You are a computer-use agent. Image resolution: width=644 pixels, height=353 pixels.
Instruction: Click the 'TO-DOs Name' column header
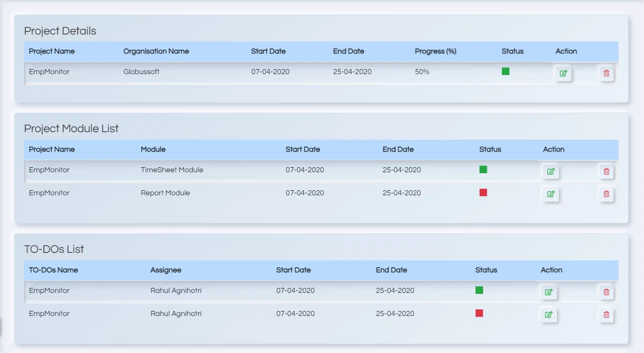click(x=54, y=270)
